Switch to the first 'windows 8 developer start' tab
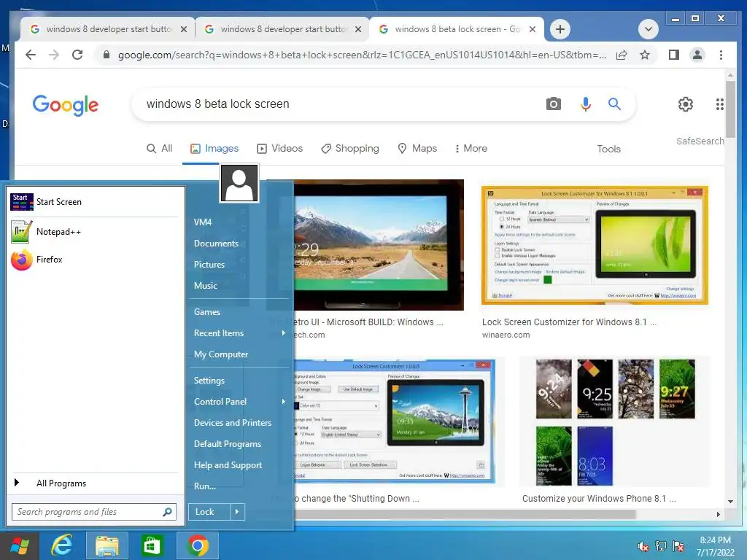The height and width of the screenshot is (560, 747). [x=108, y=29]
